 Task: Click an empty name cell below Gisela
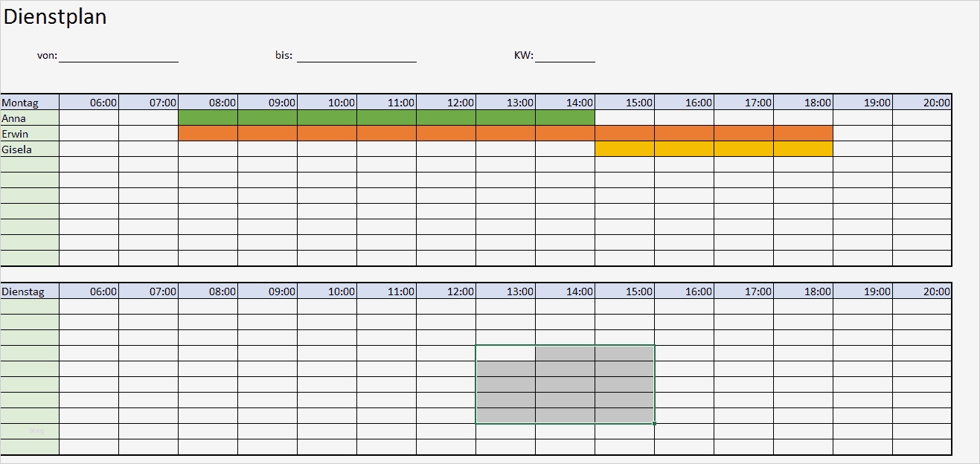point(29,164)
